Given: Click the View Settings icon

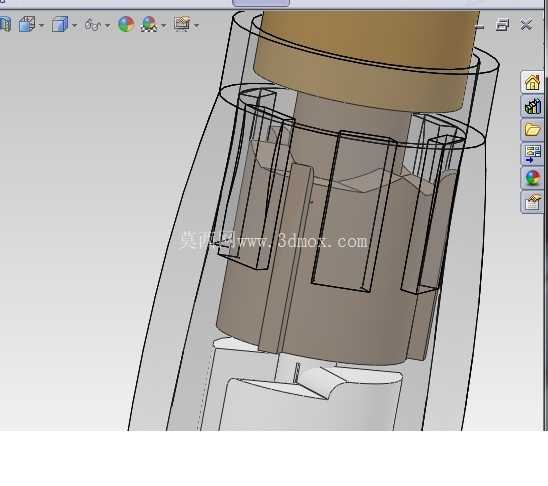Looking at the screenshot, I should (x=182, y=24).
